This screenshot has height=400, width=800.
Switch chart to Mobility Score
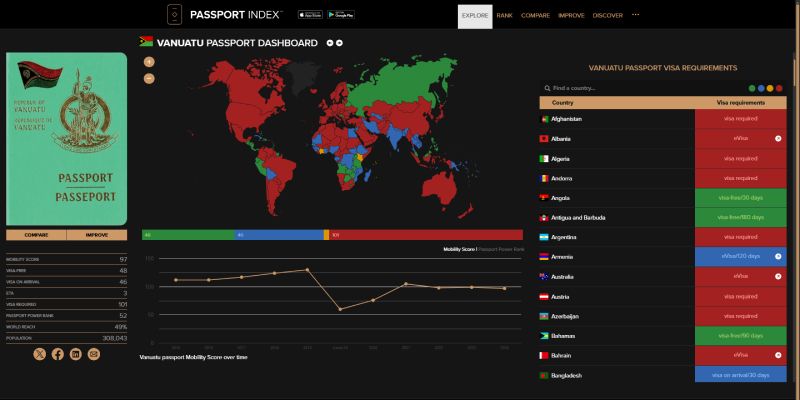459,249
